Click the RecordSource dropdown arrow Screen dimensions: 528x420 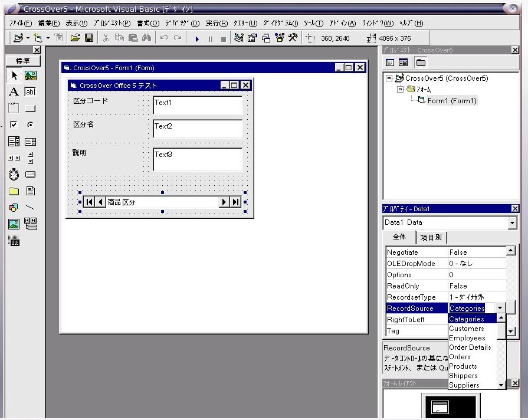pyautogui.click(x=500, y=308)
